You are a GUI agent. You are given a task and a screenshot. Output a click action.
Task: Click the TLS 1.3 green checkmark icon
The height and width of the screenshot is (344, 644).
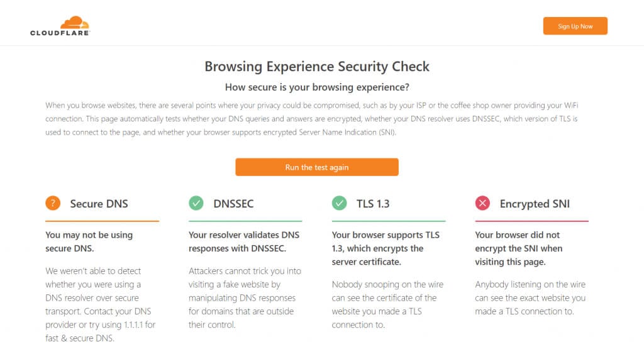pyautogui.click(x=340, y=203)
